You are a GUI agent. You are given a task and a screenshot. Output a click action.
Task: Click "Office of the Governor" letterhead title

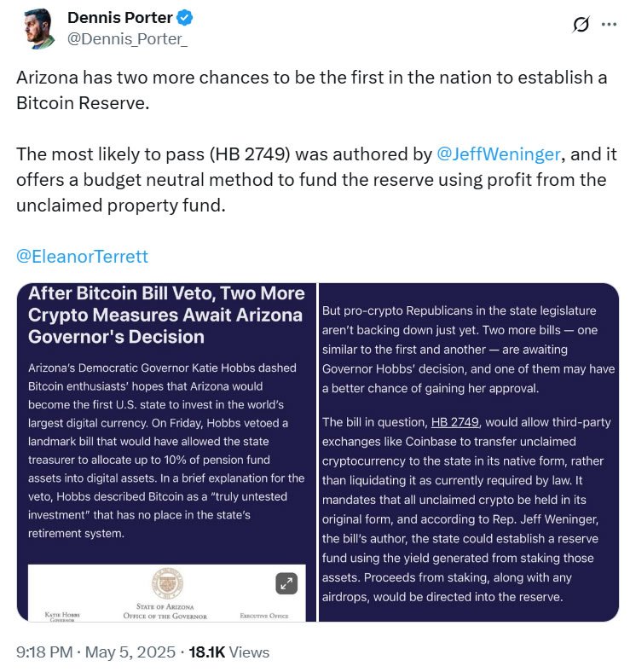pyautogui.click(x=167, y=612)
